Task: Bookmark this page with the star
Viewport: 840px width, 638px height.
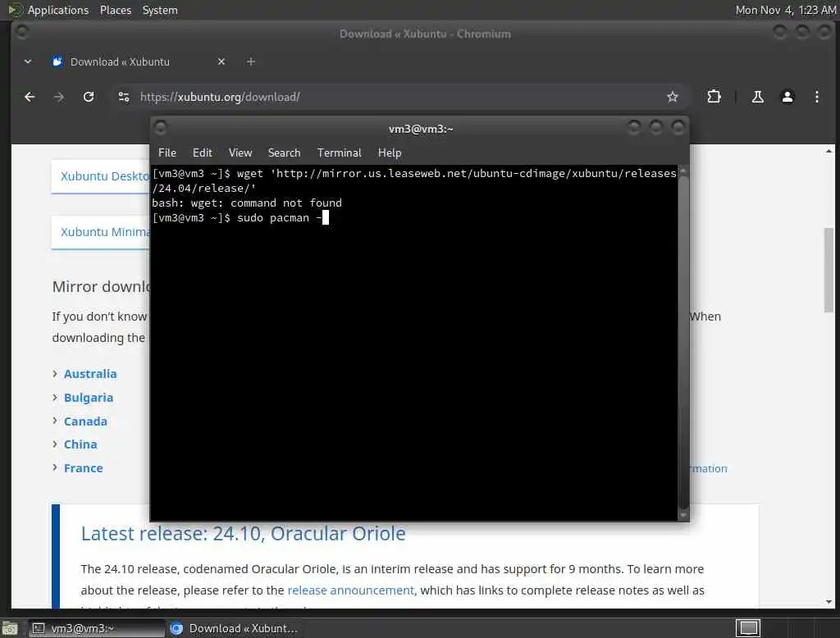Action: pos(673,97)
